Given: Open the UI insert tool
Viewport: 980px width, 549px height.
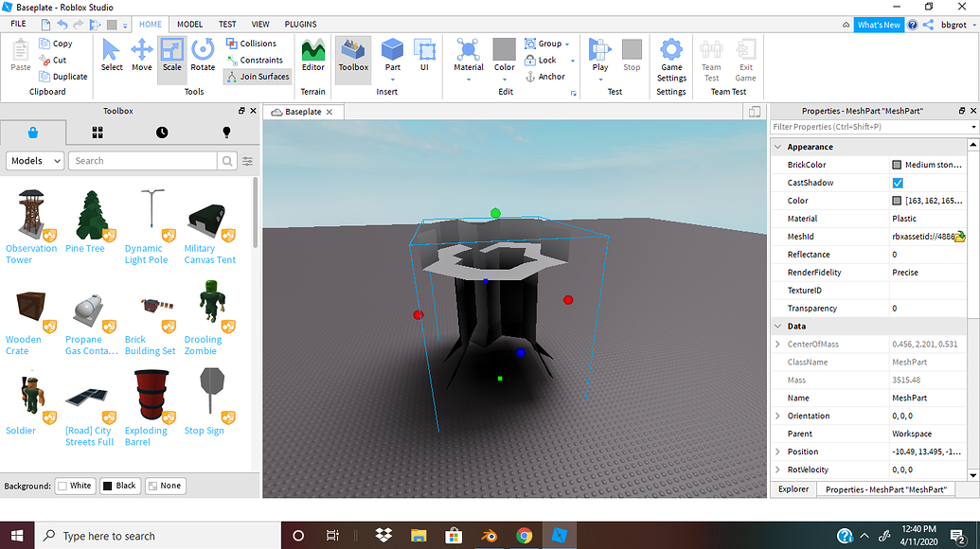Looking at the screenshot, I should click(424, 55).
